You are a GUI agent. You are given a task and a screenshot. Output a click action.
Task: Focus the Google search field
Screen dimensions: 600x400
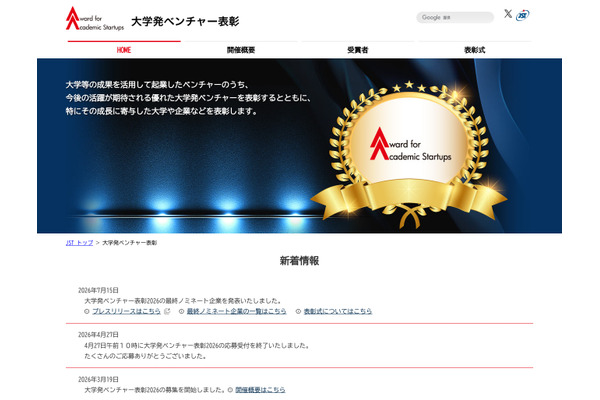pos(455,17)
